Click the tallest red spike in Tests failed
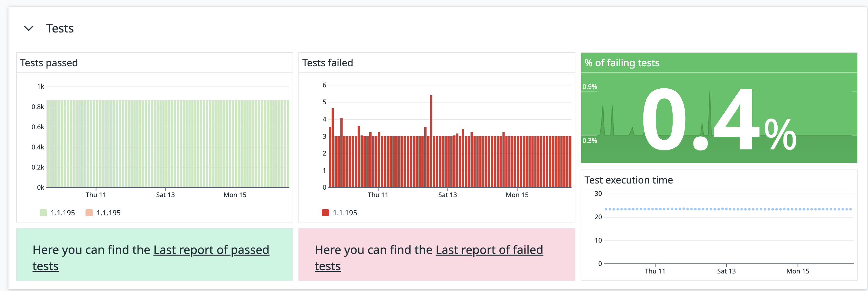Image resolution: width=868 pixels, height=291 pixels. tap(431, 141)
